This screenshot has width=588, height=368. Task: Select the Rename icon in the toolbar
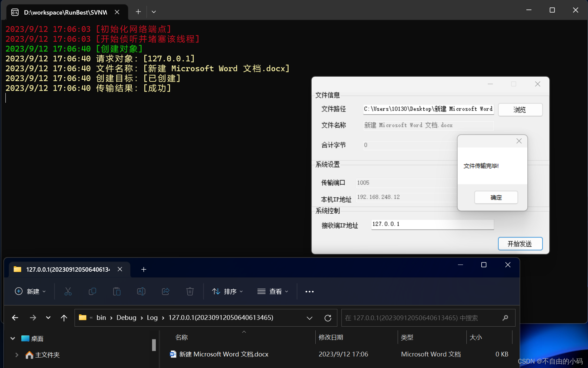point(141,291)
